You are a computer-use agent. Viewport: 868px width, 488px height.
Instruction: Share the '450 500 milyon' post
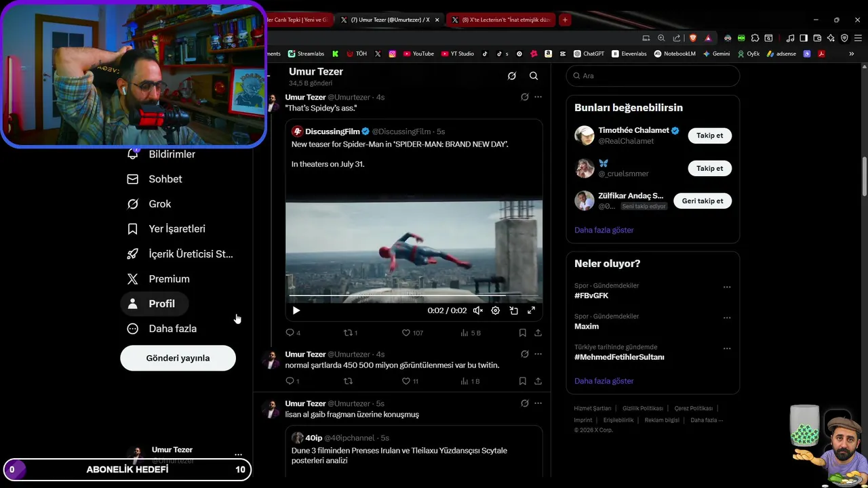click(538, 381)
